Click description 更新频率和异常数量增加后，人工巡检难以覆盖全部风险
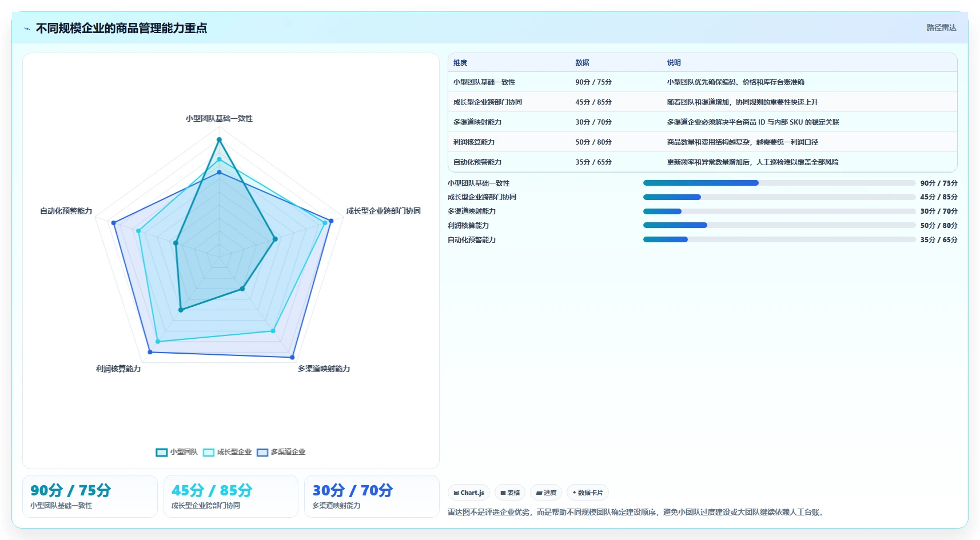This screenshot has width=980, height=540. click(752, 162)
